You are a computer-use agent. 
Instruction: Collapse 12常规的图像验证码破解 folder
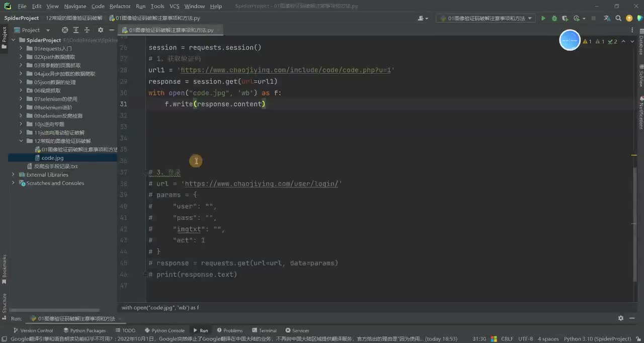22,141
